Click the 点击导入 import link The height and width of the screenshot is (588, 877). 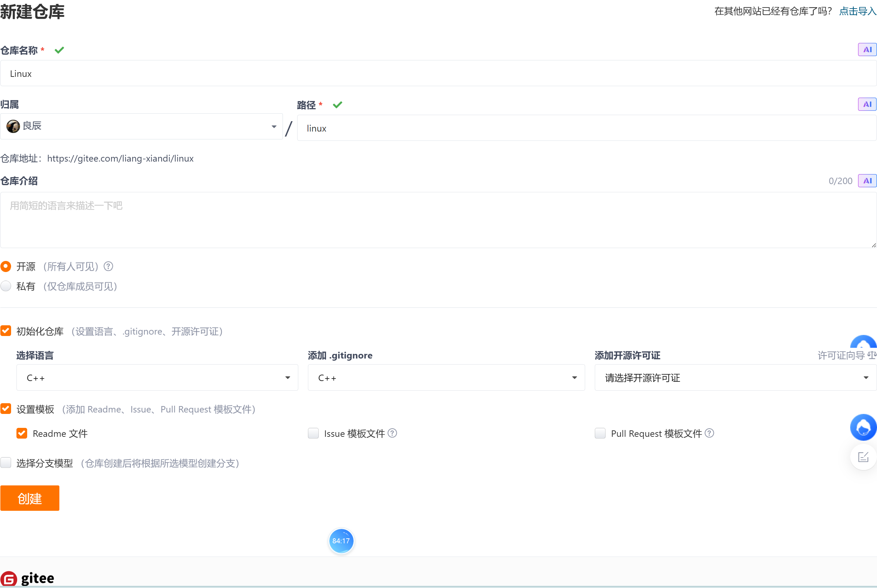pyautogui.click(x=857, y=11)
